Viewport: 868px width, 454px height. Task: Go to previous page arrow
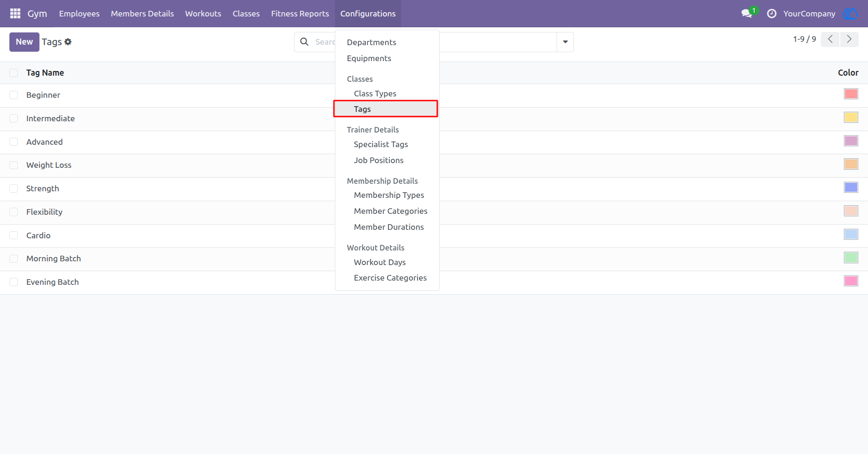(x=830, y=39)
